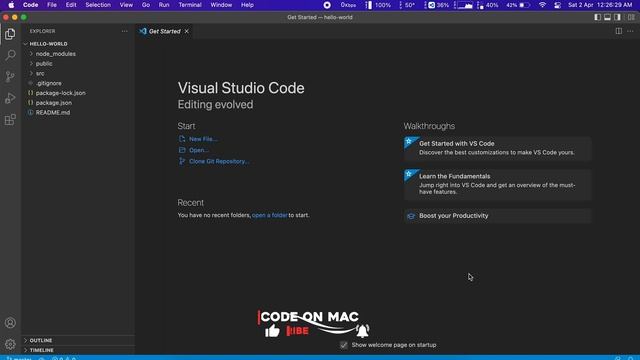640x360 pixels.
Task: Open the Apple menu
Action: [x=11, y=5]
